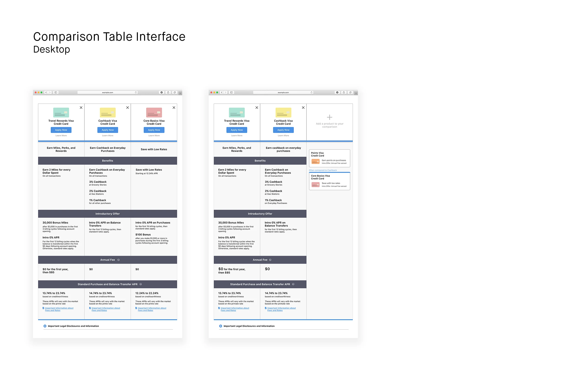Remove Cashback Visa card in right browser
This screenshot has height=392, width=581.
[303, 107]
